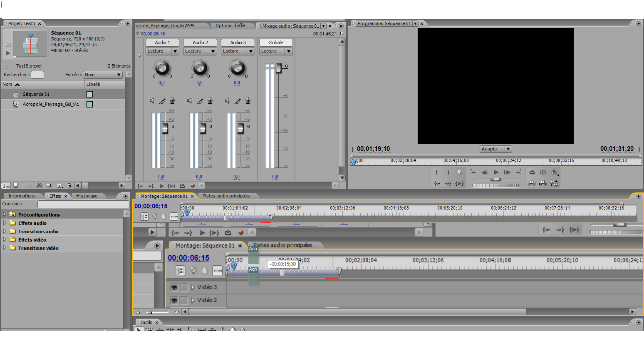Viewport: 644px width, 362px height.
Task: Click the 00:01:46:21 duration in audio mixer
Action: (325, 34)
